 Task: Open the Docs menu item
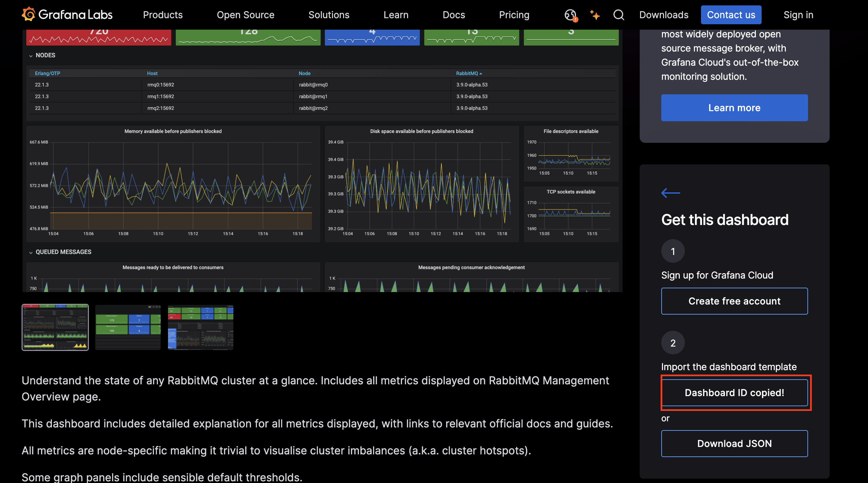click(454, 15)
